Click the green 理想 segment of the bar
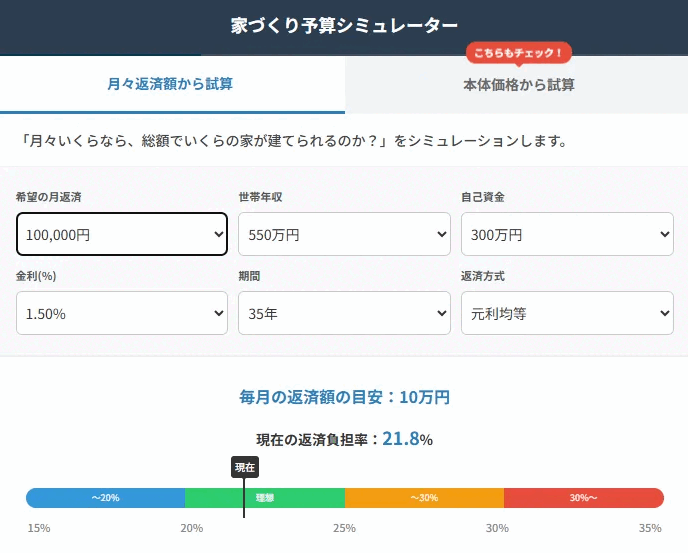Image resolution: width=688 pixels, height=553 pixels. (265, 498)
